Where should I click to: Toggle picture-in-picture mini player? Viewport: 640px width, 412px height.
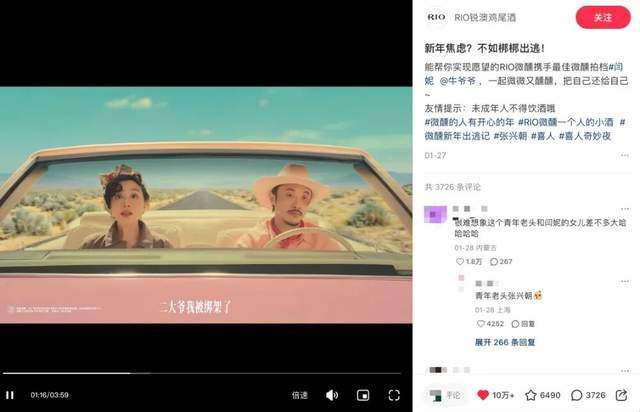click(x=363, y=395)
